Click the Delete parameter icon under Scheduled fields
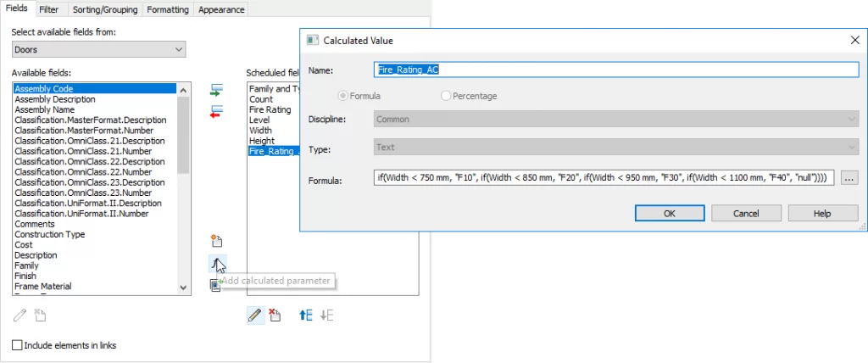Screen dimensions: 868x363 coord(275,315)
